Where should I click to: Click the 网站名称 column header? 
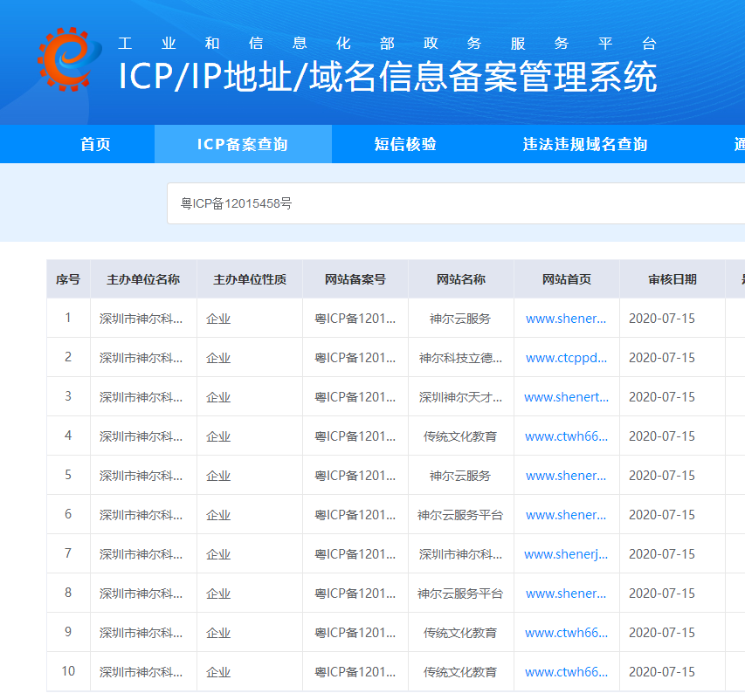(x=461, y=279)
